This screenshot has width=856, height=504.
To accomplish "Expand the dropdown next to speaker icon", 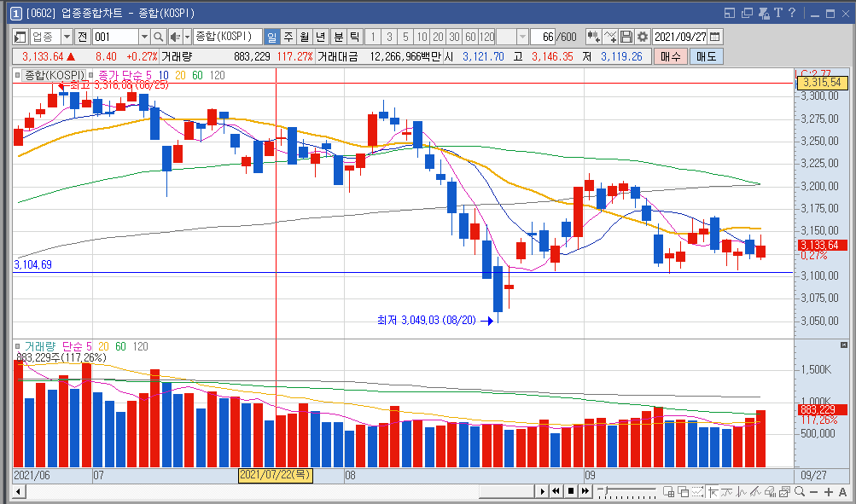I will 187,37.
